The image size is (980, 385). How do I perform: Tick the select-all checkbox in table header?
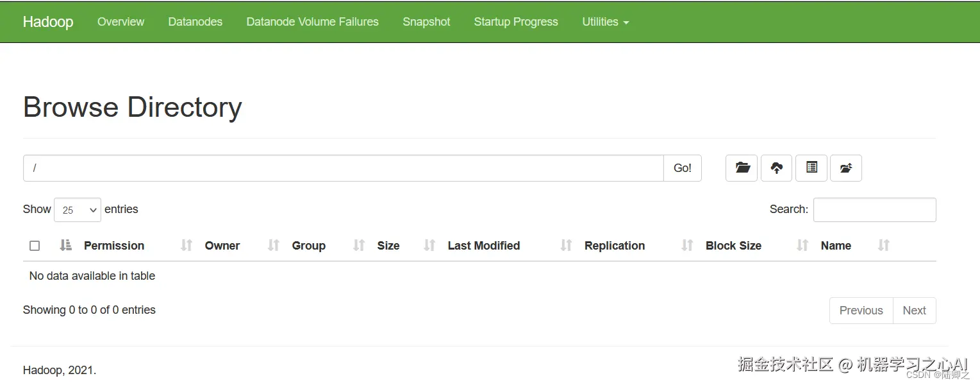pyautogui.click(x=35, y=246)
